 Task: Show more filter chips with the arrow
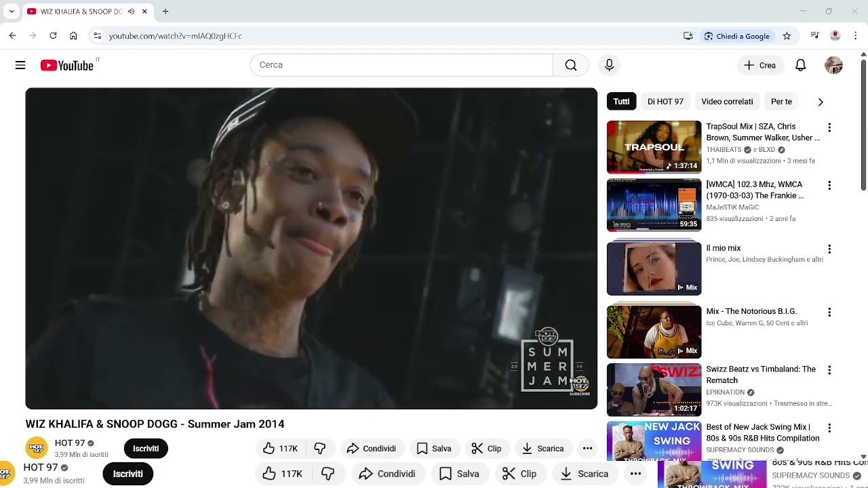821,102
